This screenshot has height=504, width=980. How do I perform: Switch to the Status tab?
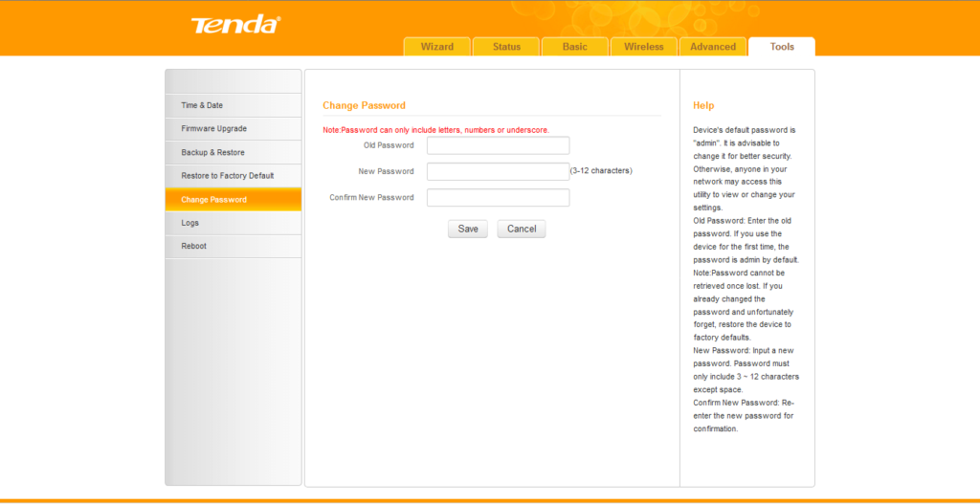(x=506, y=47)
